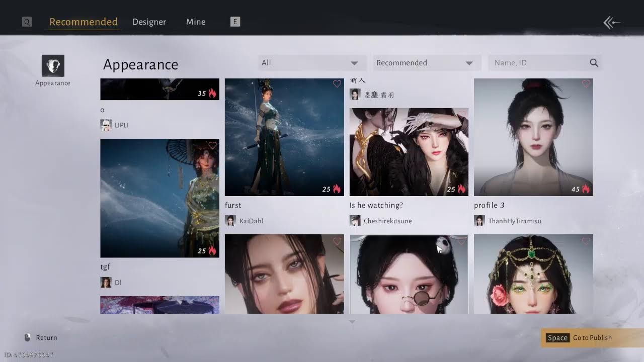Viewport: 644px width, 362px height.
Task: Click the 'furst' title text
Action: coord(233,205)
